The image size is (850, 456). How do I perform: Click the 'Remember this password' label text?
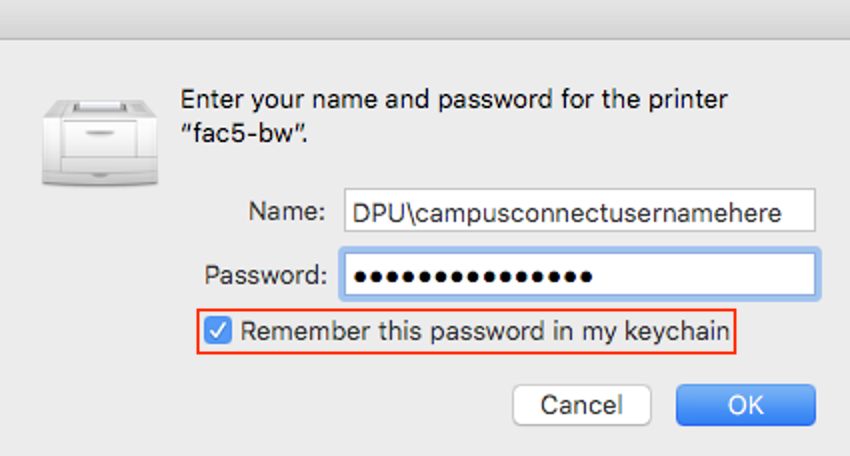click(485, 331)
